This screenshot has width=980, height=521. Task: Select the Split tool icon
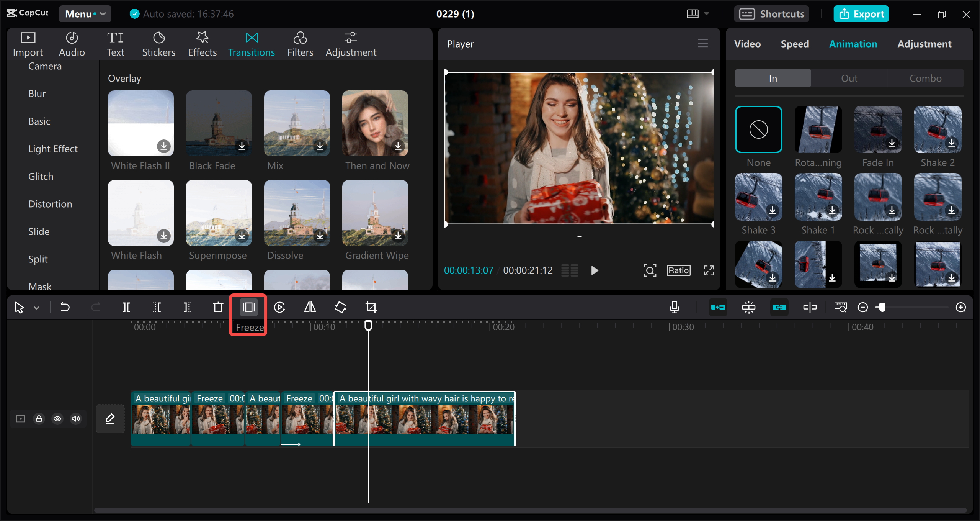(x=126, y=307)
